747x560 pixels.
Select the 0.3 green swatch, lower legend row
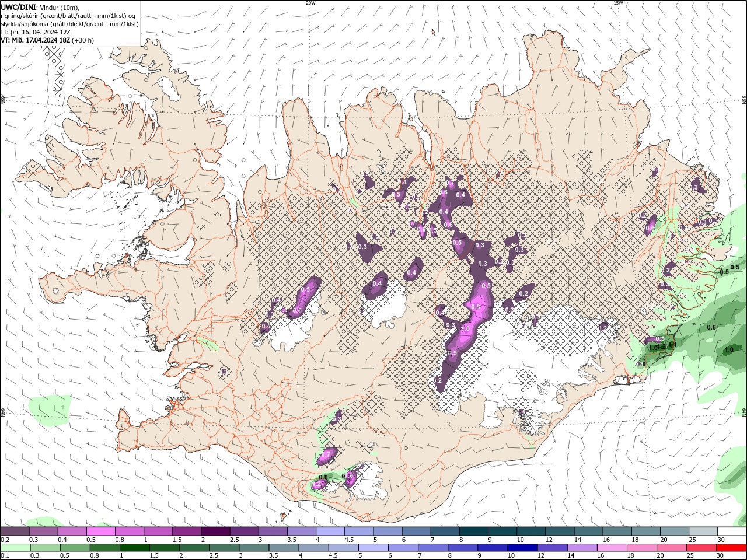[x=45, y=548]
